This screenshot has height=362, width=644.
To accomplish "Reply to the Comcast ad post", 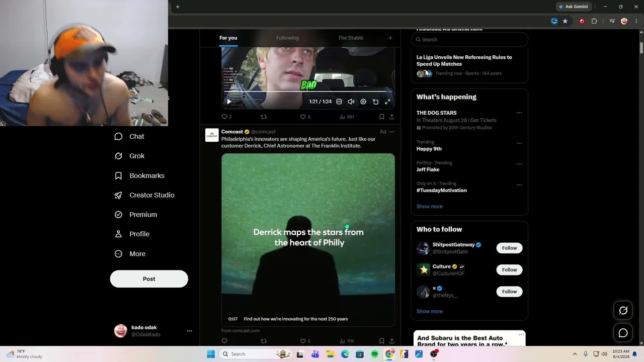I will coord(225,341).
